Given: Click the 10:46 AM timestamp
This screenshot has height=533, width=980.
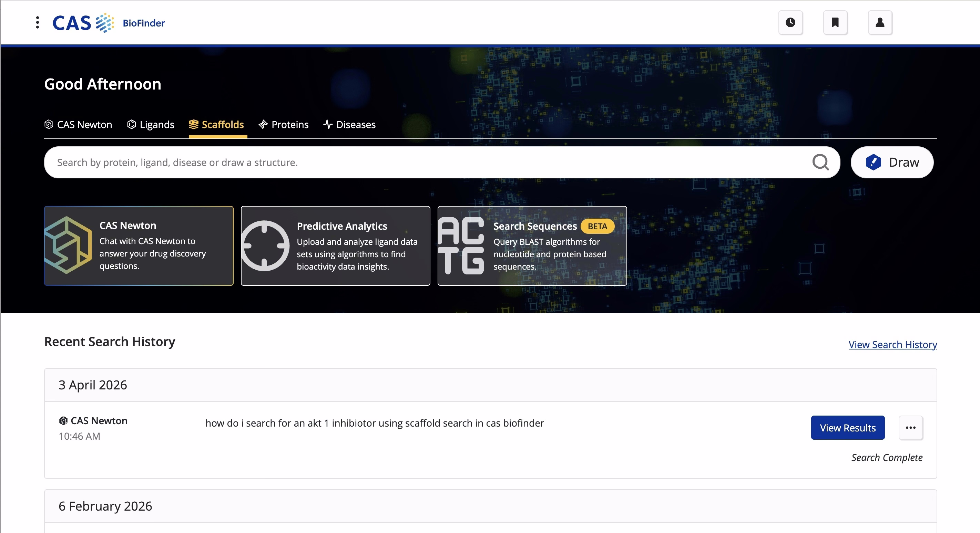Looking at the screenshot, I should click(79, 437).
